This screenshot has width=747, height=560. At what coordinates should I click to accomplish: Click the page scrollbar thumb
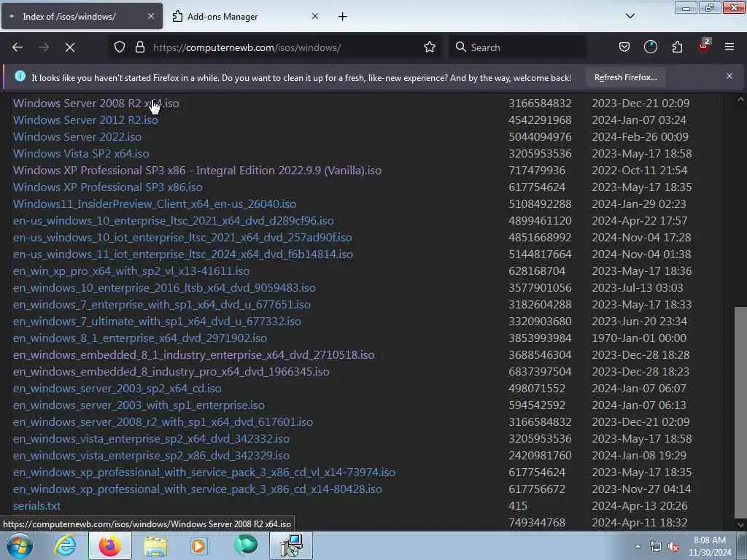coord(740,412)
